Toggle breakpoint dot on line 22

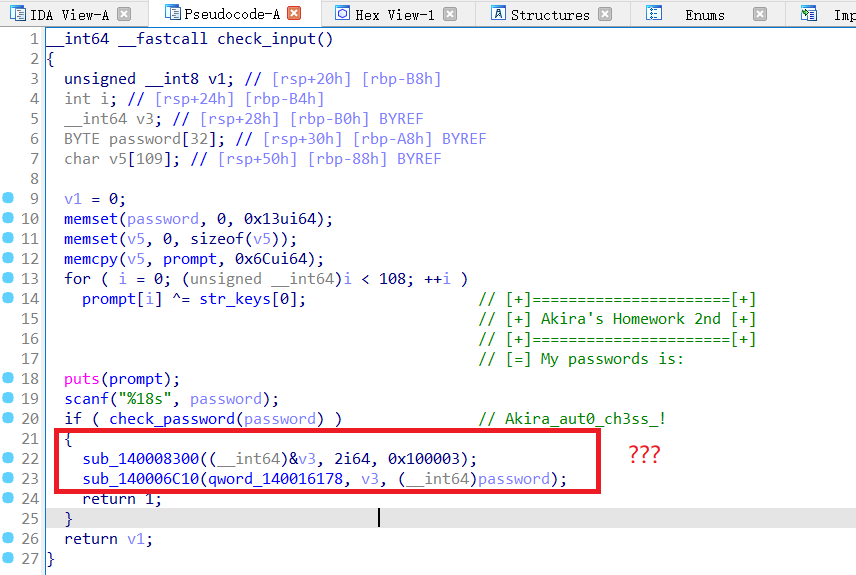point(8,458)
